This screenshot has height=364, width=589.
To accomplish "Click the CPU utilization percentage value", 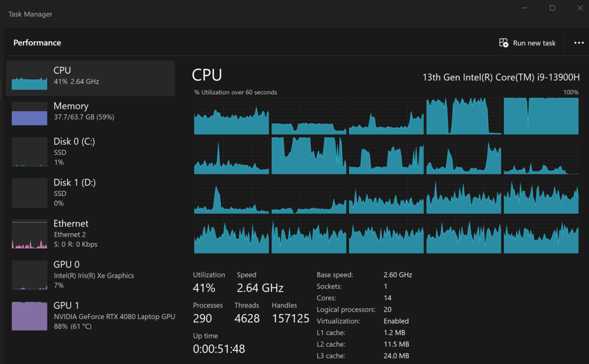I will 204,288.
